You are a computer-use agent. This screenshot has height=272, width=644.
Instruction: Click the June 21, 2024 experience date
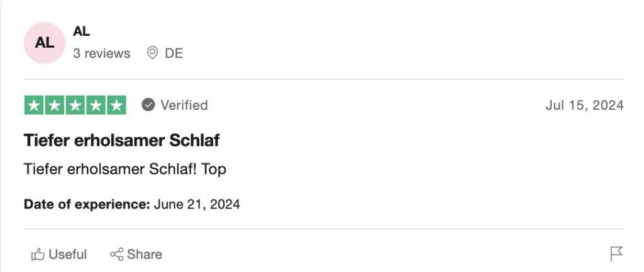point(197,204)
